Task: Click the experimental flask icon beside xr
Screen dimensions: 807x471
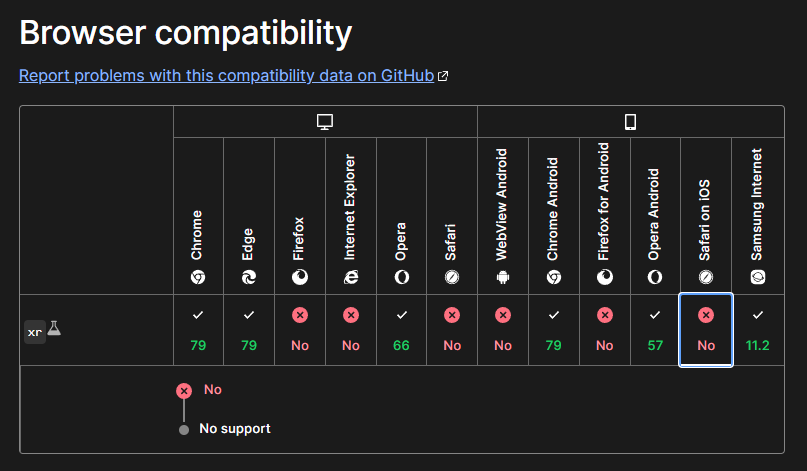Action: [x=54, y=328]
